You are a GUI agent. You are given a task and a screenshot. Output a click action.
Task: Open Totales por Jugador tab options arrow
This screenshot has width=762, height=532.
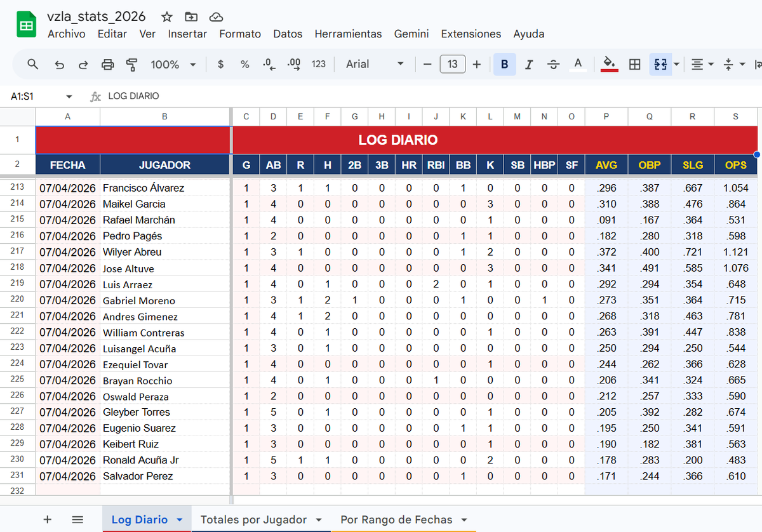tap(318, 520)
